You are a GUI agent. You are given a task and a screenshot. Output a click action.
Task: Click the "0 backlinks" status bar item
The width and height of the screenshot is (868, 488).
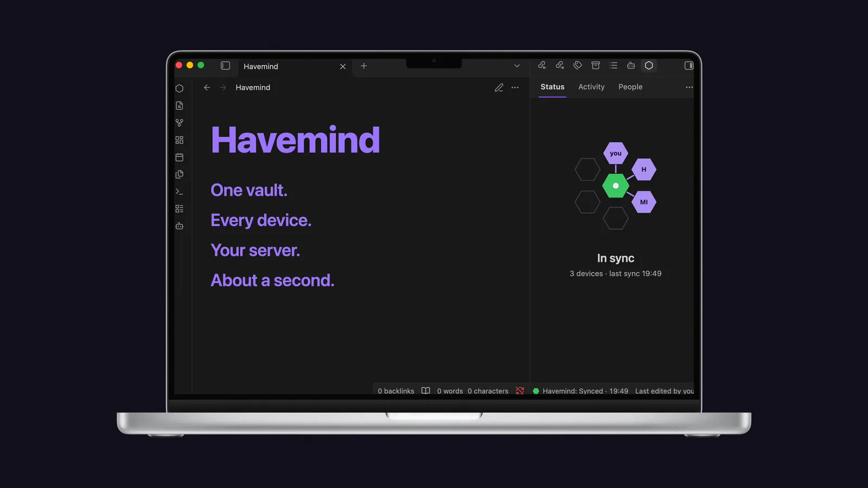click(x=396, y=391)
